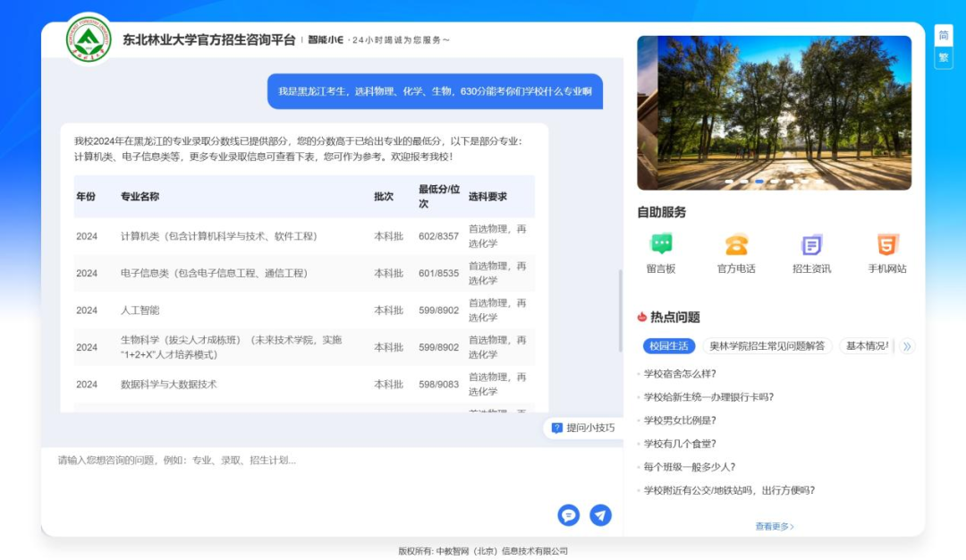Click the chat bubble icon beside send
Image resolution: width=966 pixels, height=560 pixels.
569,515
